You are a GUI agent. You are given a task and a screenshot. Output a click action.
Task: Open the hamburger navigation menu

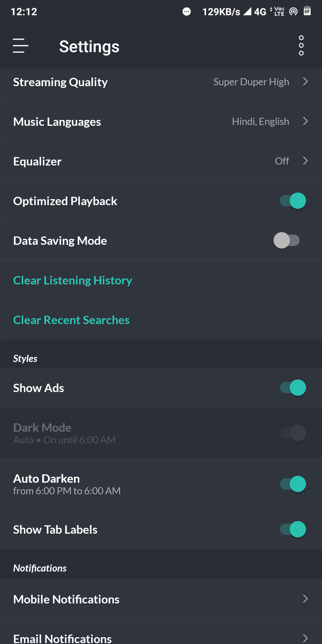tap(21, 46)
